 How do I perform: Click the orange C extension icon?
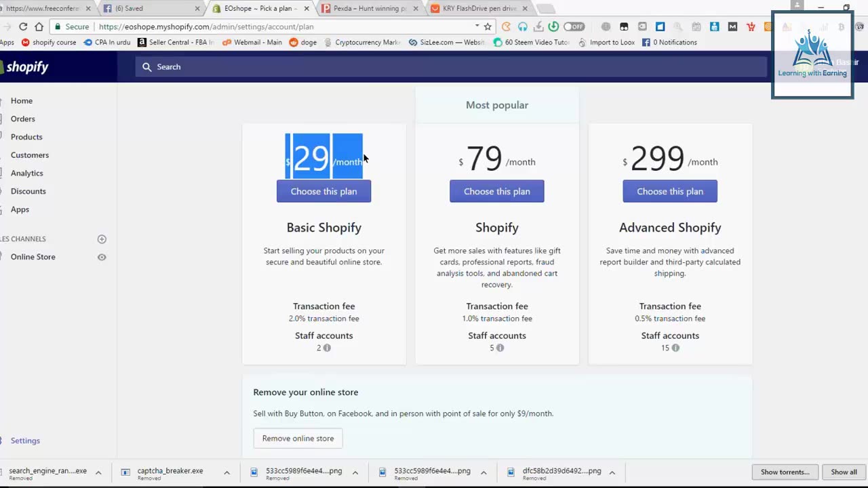[x=506, y=26]
